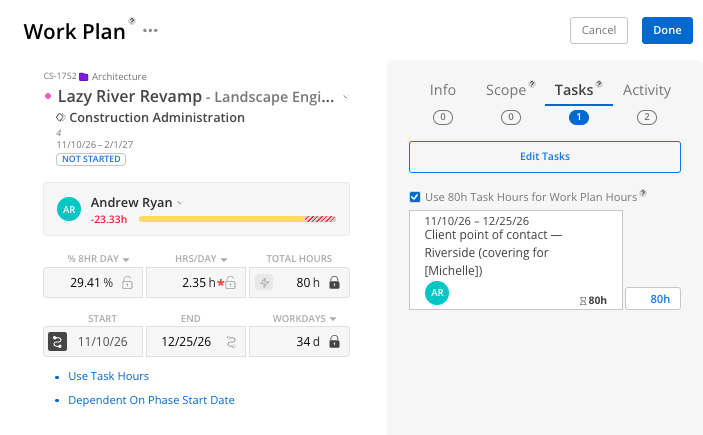Image resolution: width=703 pixels, height=435 pixels.
Task: Switch to the Scope tab
Action: click(x=506, y=90)
